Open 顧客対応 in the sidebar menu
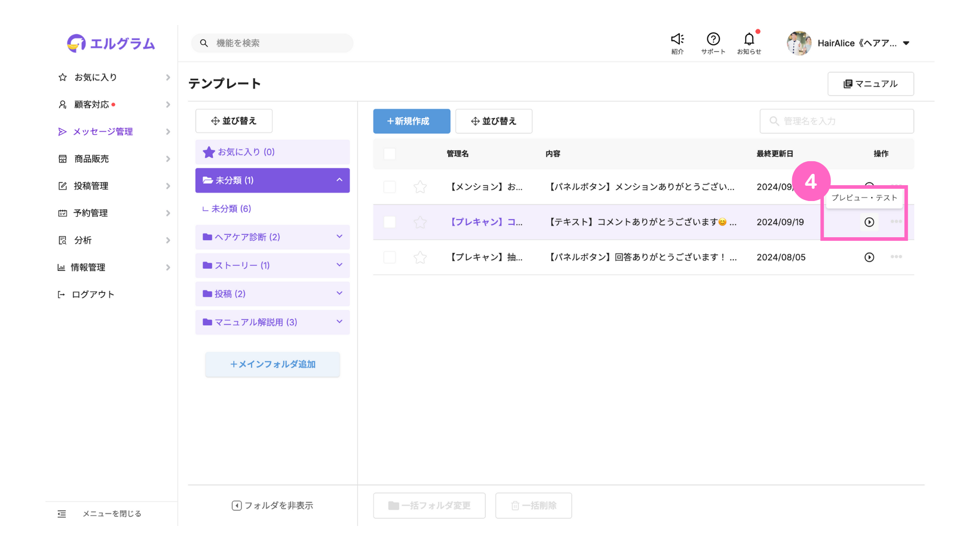980x551 pixels. (x=91, y=105)
